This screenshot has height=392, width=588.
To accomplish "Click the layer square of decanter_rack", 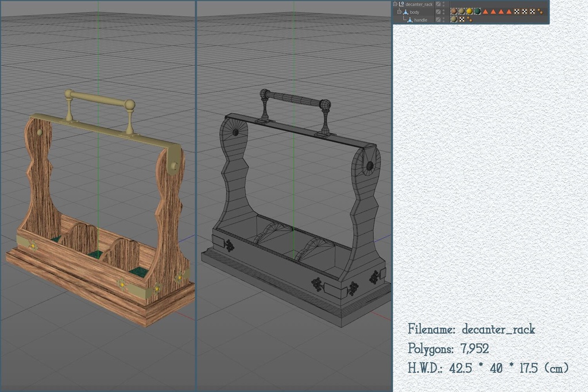I will [438, 4].
